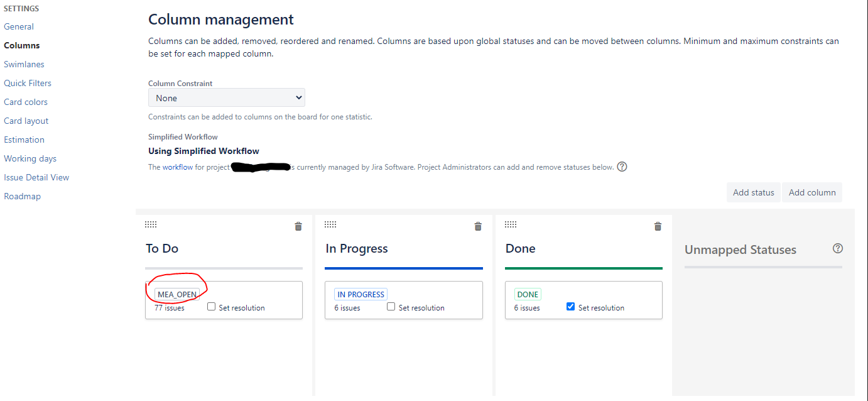Click the To Do column title
This screenshot has height=401, width=868.
point(162,248)
